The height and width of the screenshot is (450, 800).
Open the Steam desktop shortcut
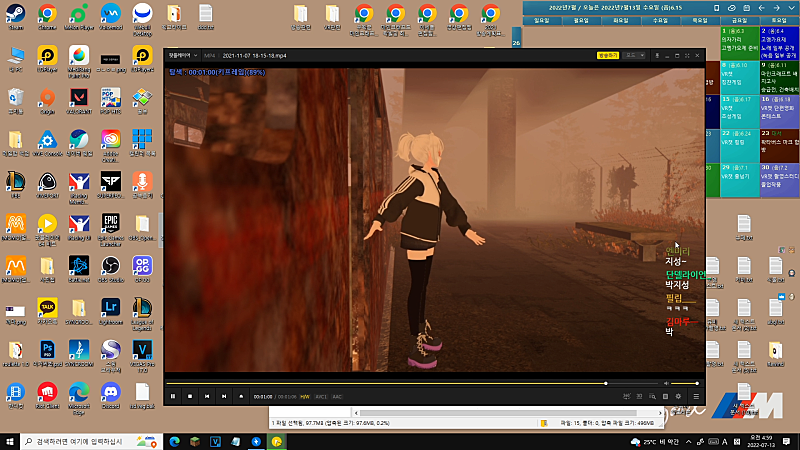15,16
